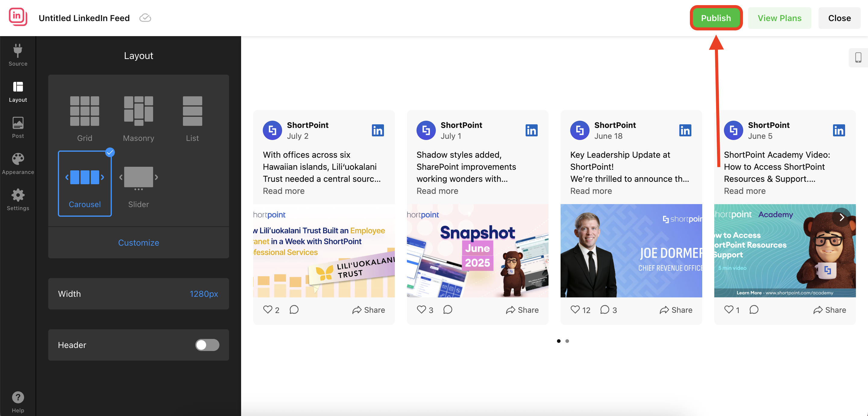Expand July 2 post with Read more

(x=283, y=191)
